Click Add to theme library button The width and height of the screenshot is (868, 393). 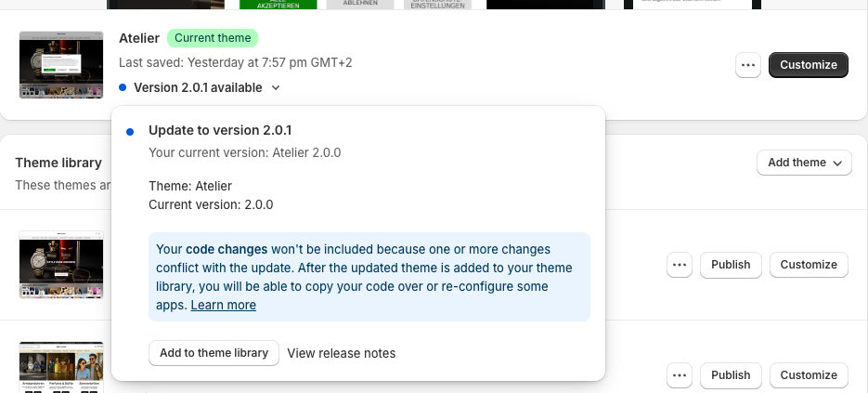214,353
